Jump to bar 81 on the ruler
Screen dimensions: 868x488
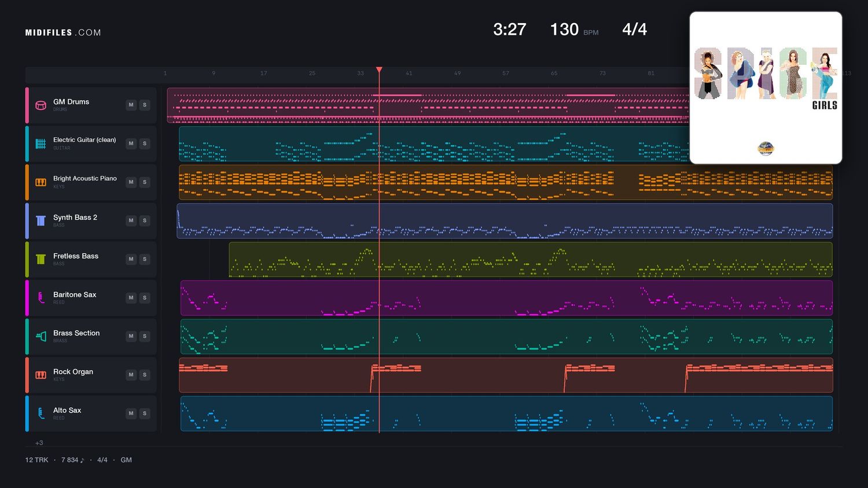(x=651, y=73)
